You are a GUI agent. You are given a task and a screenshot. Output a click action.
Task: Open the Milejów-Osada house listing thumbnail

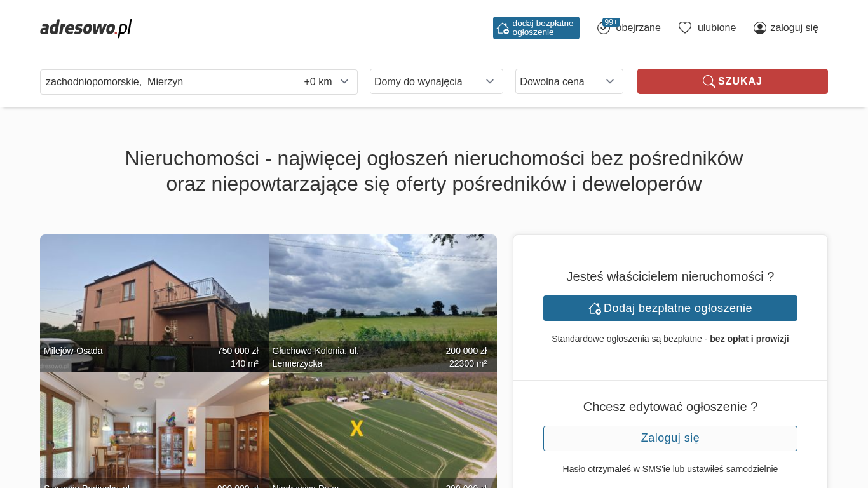click(154, 299)
